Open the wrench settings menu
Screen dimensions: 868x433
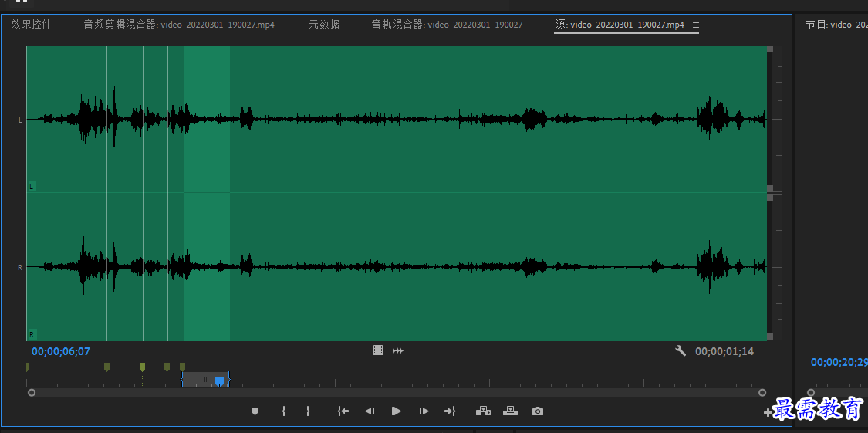click(681, 350)
